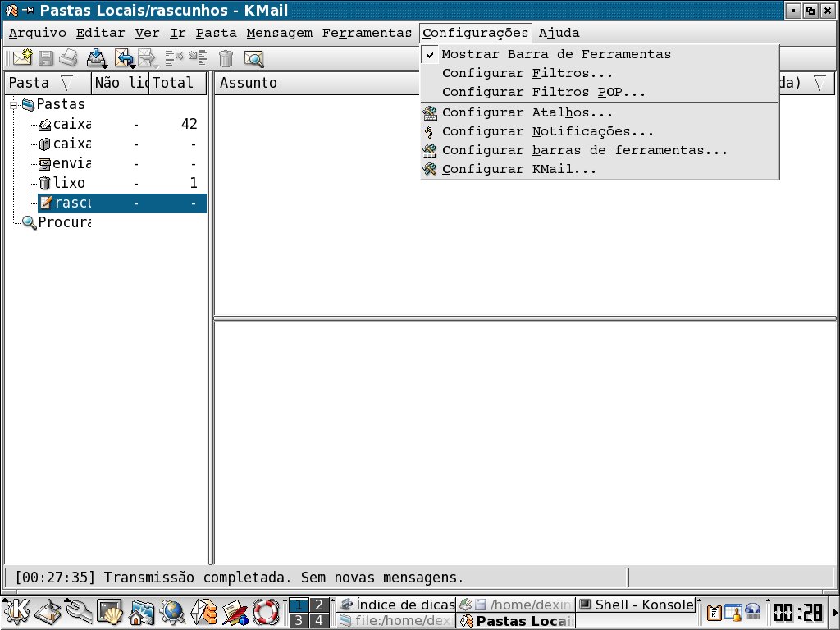This screenshot has height=630, width=840.
Task: Toggle Mostrar Barra de Ferramentas checkmark
Action: coord(430,54)
